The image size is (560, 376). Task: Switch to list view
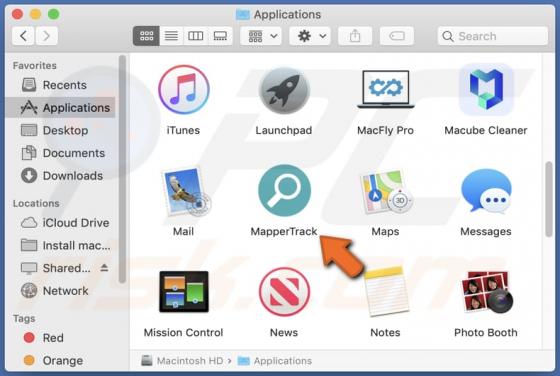(171, 36)
